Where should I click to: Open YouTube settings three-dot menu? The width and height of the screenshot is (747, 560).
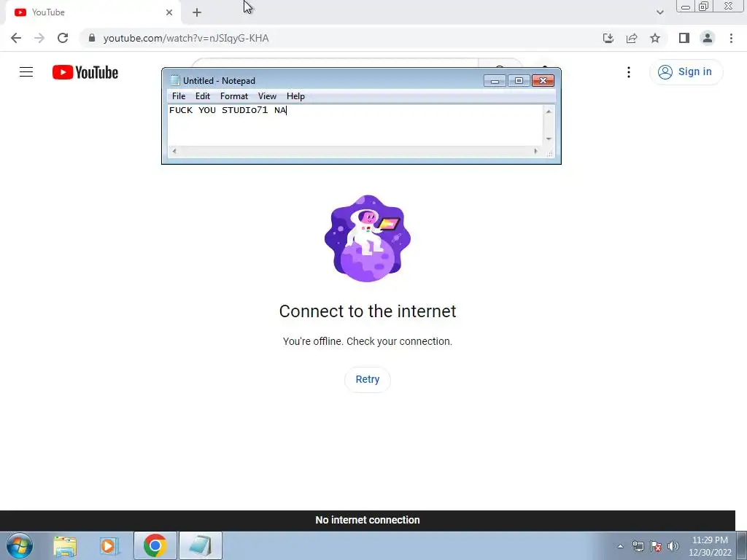(x=629, y=72)
